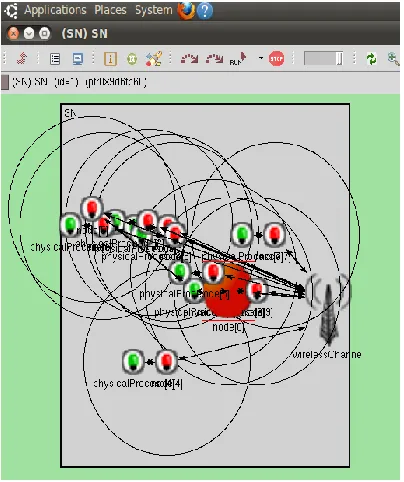Click the green circular toolbar icon

[x=132, y=59]
